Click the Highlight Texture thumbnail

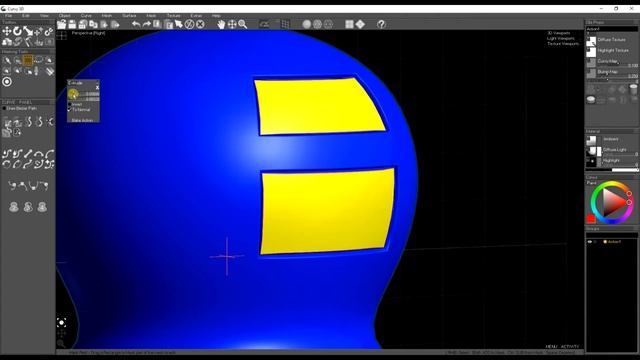pos(591,52)
